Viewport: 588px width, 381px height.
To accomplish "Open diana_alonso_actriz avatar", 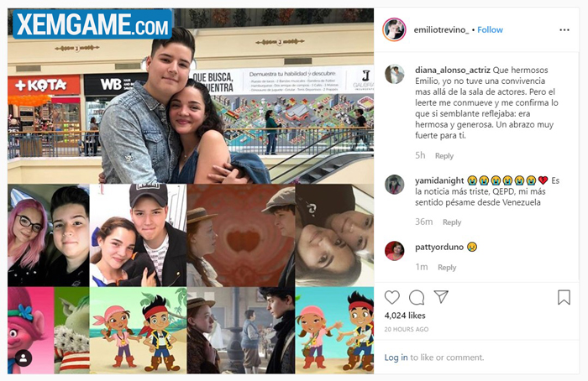I will point(395,74).
